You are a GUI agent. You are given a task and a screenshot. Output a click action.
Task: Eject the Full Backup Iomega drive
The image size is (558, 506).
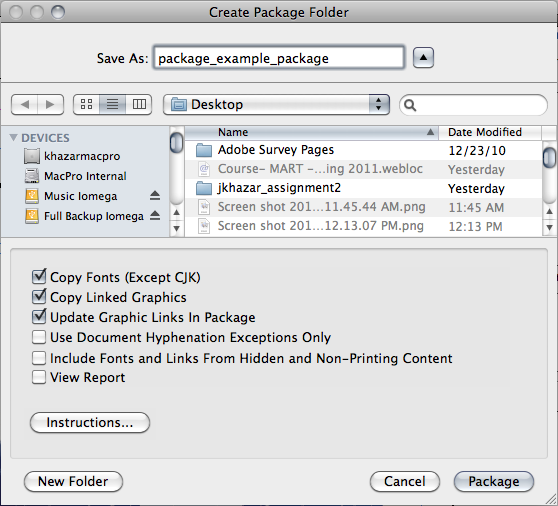click(x=155, y=215)
